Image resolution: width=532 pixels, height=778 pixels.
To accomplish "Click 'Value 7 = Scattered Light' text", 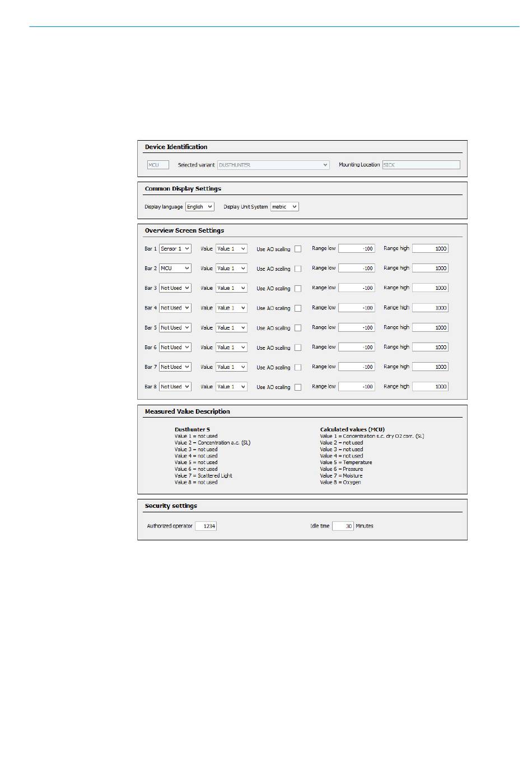I will pyautogui.click(x=203, y=476).
